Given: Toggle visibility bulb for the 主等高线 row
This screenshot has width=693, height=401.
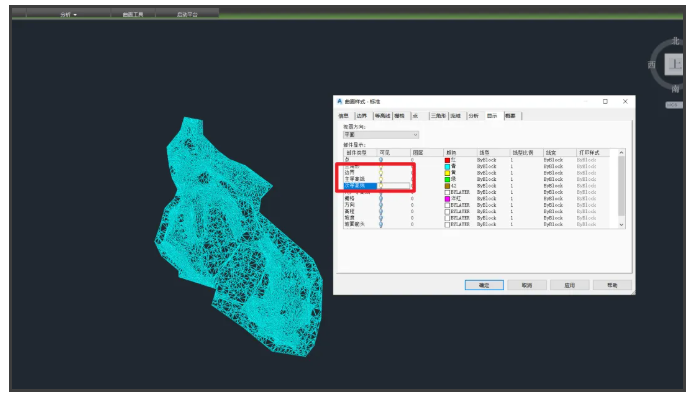Looking at the screenshot, I should [x=381, y=179].
